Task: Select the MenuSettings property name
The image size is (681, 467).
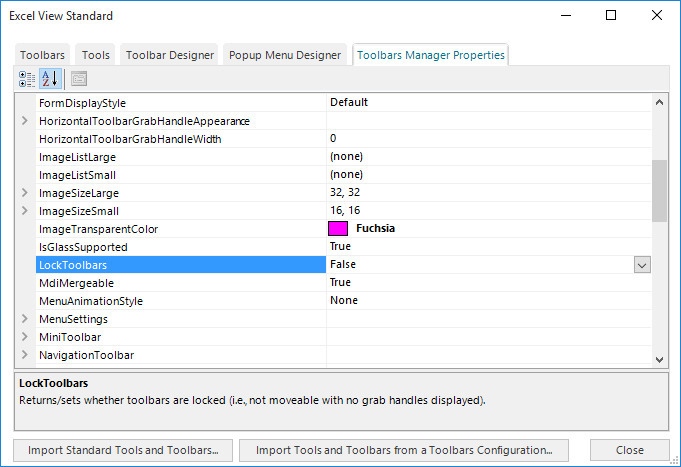Action: point(73,319)
